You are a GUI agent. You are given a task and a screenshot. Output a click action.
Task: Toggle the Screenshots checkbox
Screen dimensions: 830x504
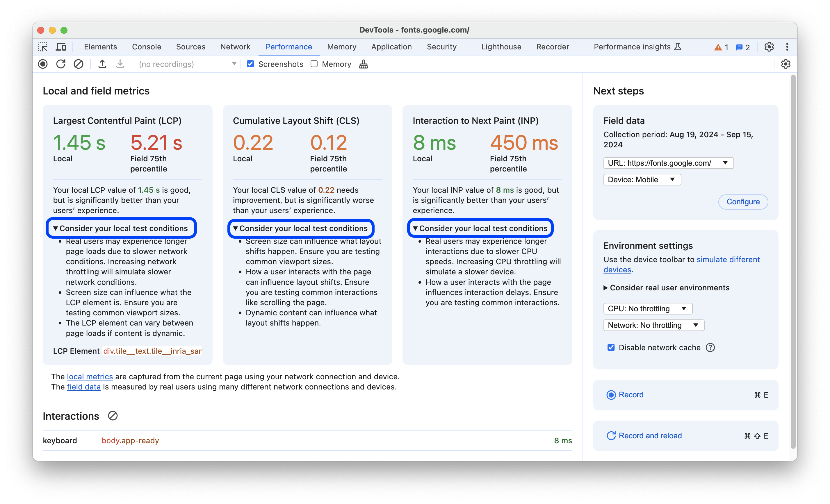(x=250, y=63)
